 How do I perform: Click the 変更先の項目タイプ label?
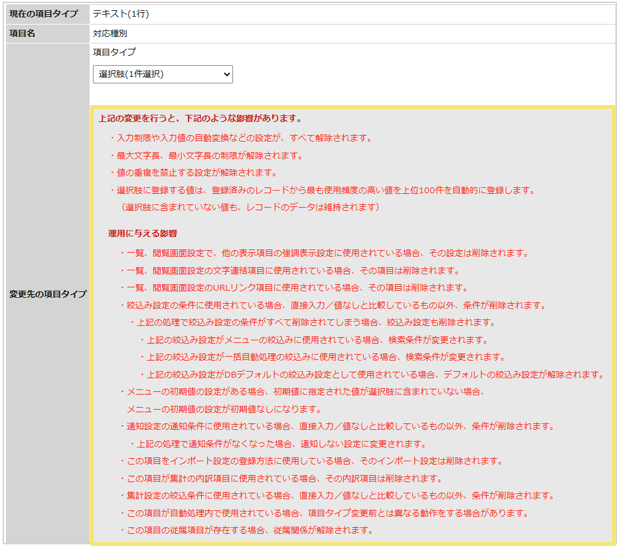click(x=48, y=294)
